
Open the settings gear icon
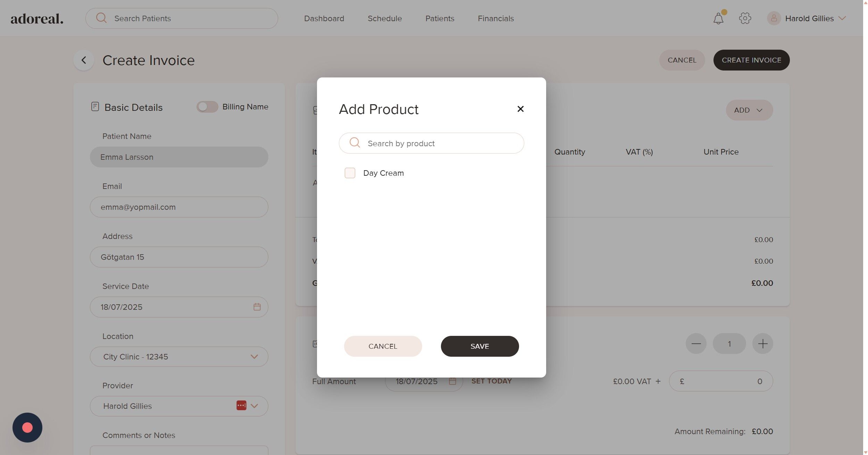coord(745,18)
